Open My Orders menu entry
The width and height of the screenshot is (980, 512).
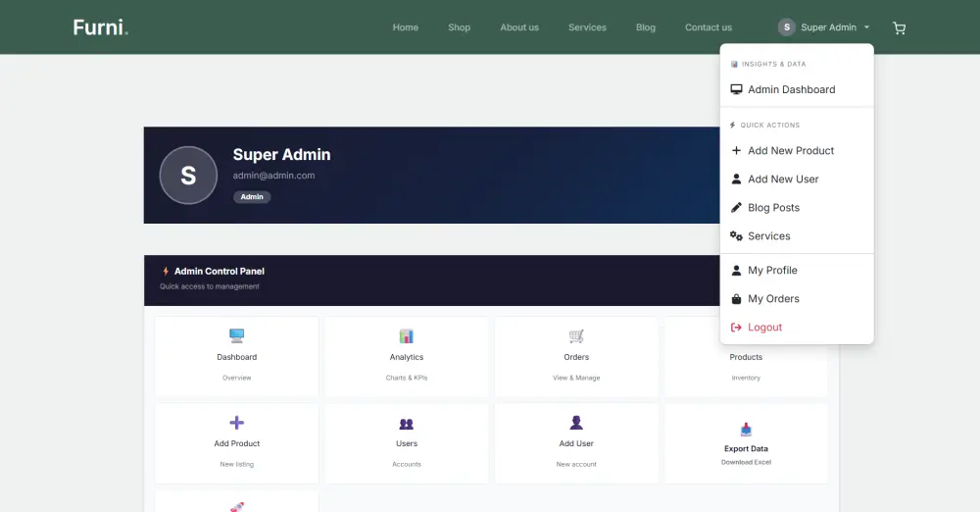[x=797, y=298]
